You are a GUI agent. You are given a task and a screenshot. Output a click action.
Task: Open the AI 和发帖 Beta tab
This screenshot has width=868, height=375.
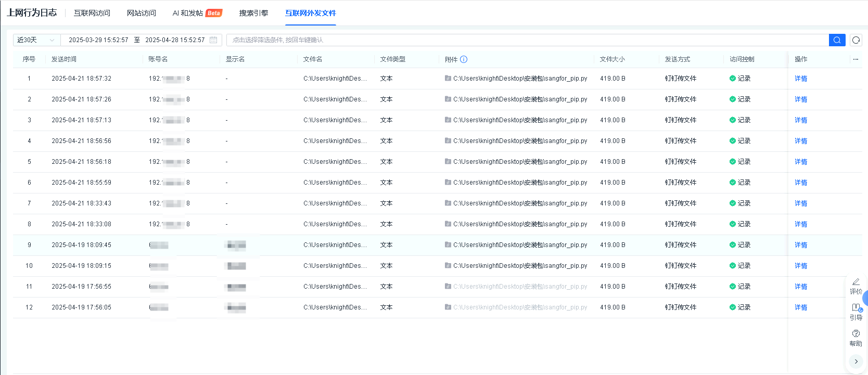click(197, 13)
